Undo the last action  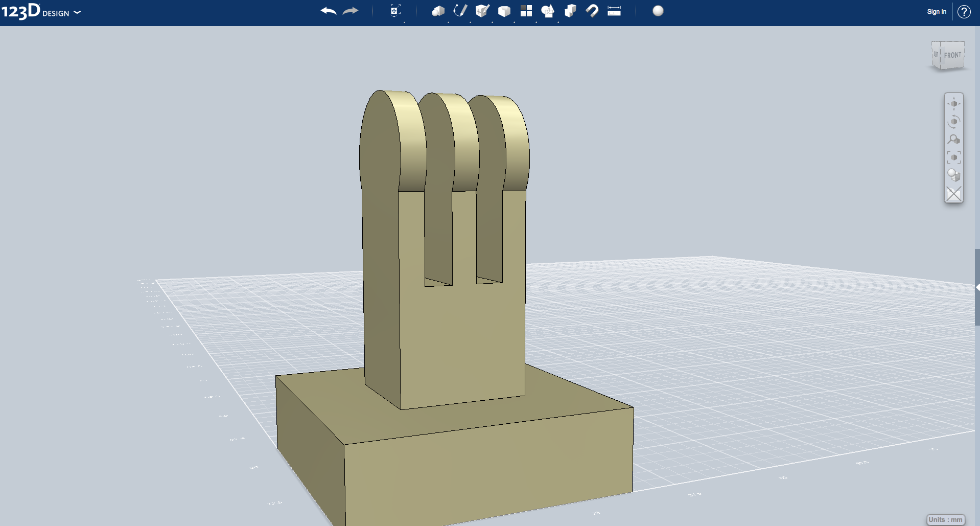point(329,11)
